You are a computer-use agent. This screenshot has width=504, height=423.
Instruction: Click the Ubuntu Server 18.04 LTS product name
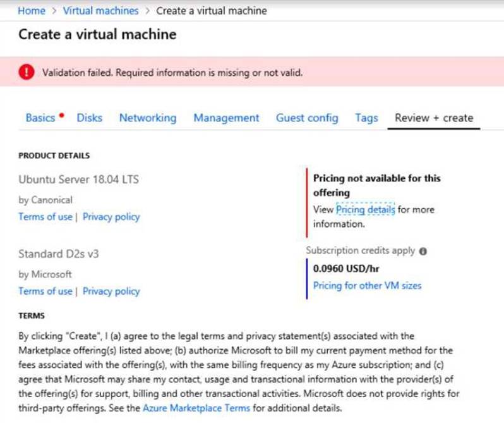tap(79, 179)
